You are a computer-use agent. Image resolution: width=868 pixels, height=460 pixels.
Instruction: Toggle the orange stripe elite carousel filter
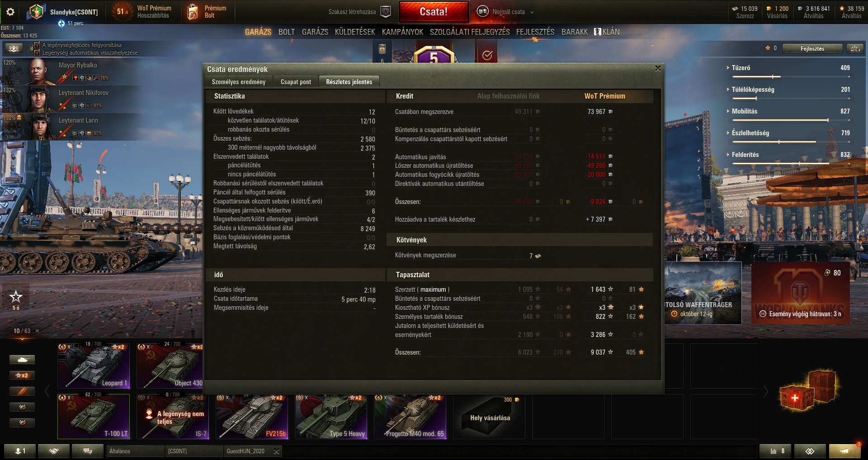click(22, 391)
